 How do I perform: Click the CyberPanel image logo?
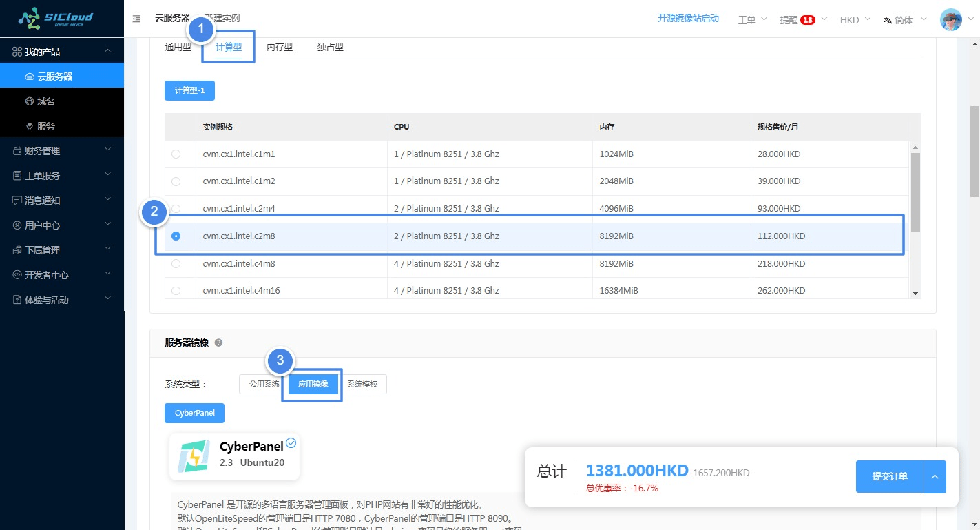pos(194,456)
